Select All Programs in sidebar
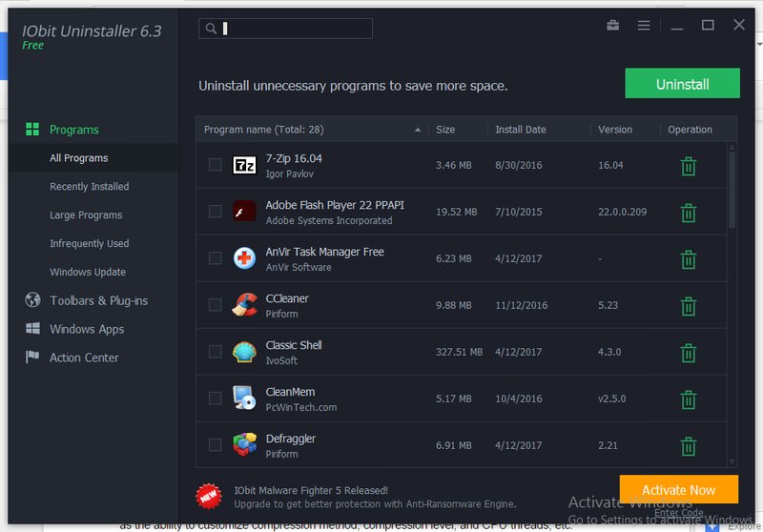 click(79, 158)
